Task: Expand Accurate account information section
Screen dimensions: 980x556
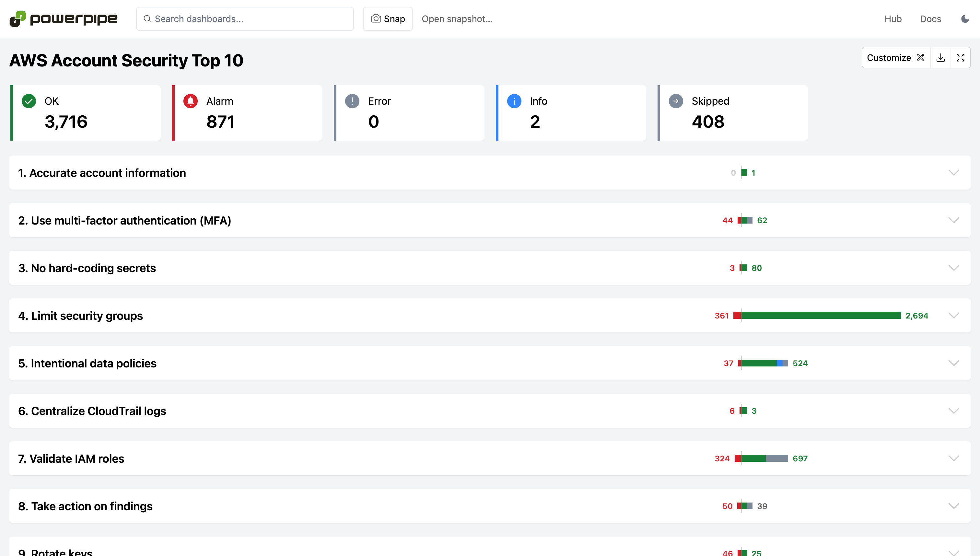Action: click(954, 173)
